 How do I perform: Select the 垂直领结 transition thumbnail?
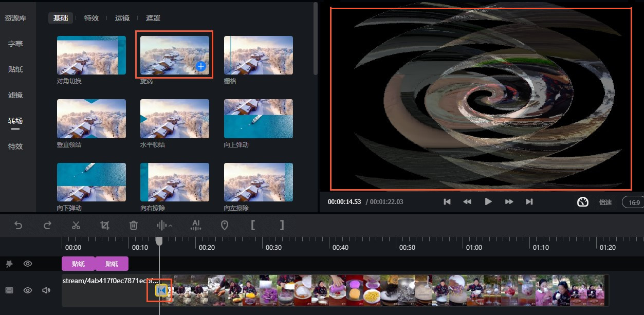point(91,119)
